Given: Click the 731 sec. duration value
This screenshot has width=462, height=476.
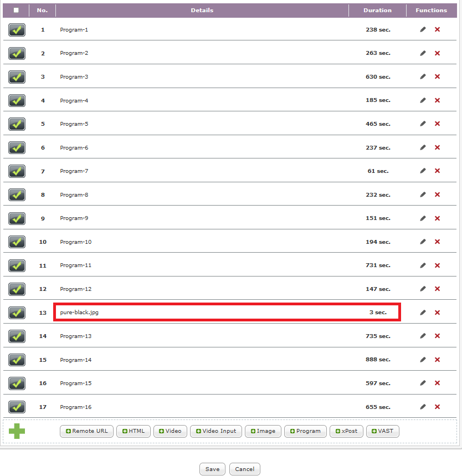Looking at the screenshot, I should [x=378, y=265].
